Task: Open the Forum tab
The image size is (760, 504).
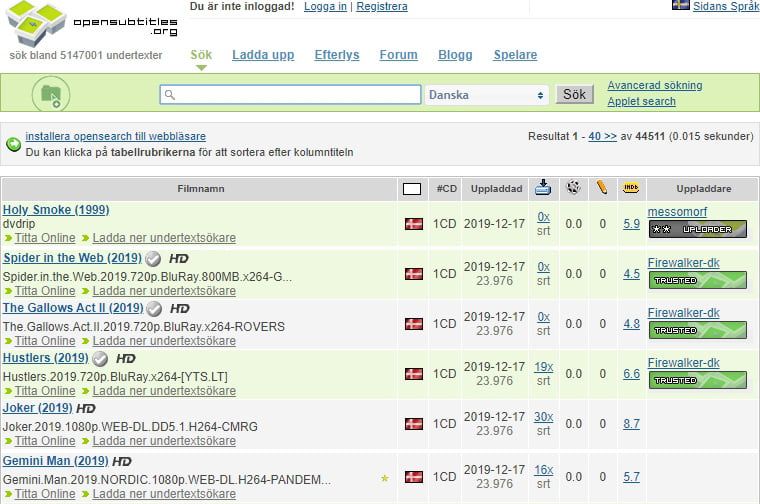Action: click(398, 55)
